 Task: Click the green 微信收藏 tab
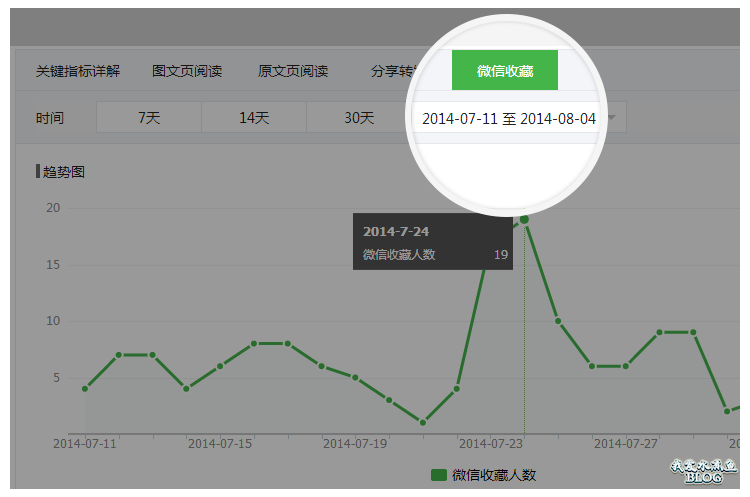click(504, 71)
